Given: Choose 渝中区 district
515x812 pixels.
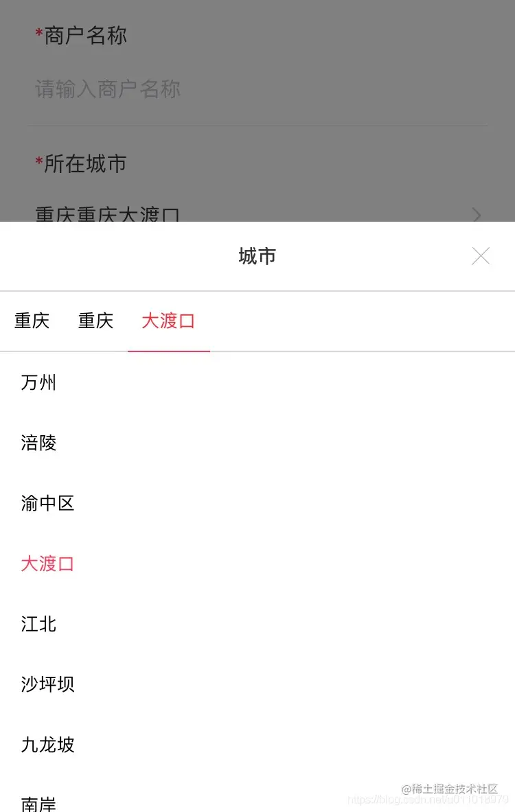Looking at the screenshot, I should coord(47,503).
